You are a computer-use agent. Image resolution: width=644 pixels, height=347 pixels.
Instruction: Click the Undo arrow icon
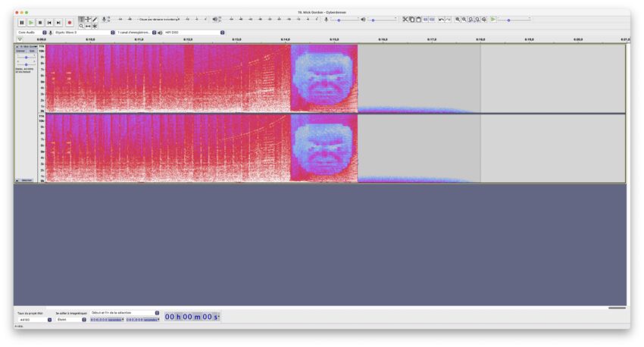441,19
